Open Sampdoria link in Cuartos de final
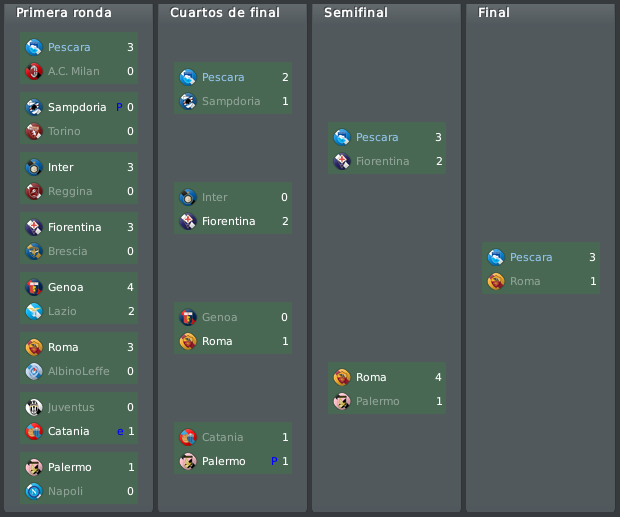620x517 pixels. [231, 101]
